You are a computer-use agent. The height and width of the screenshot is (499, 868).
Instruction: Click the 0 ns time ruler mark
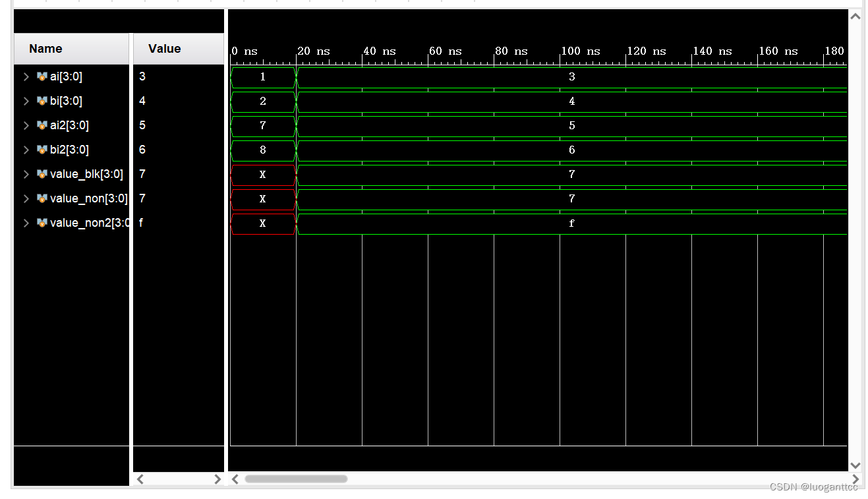click(245, 51)
